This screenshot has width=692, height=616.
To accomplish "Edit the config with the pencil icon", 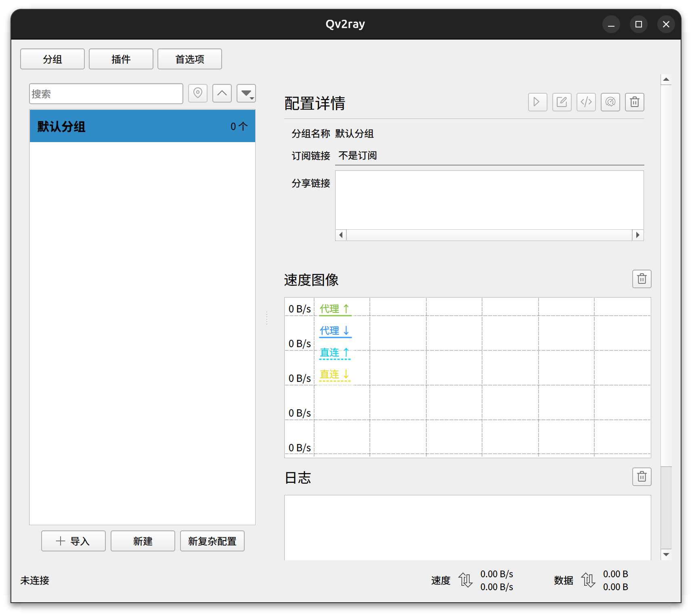I will click(x=562, y=102).
